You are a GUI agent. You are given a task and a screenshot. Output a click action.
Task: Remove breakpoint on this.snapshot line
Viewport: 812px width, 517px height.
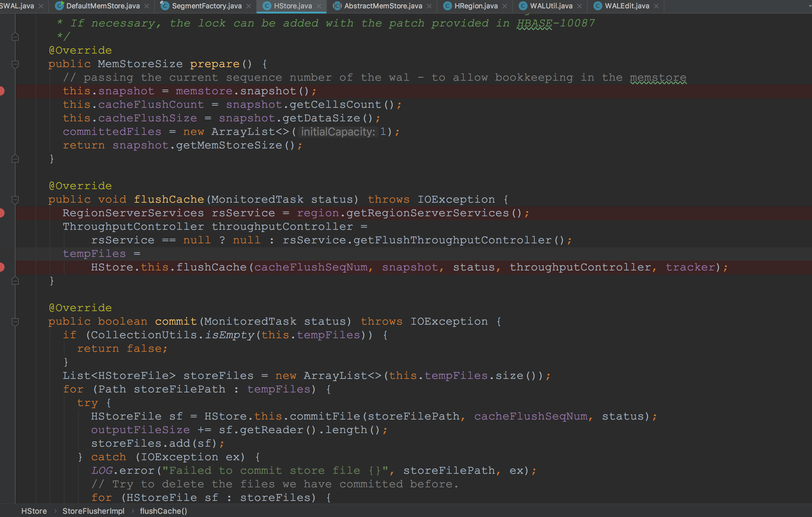2,91
